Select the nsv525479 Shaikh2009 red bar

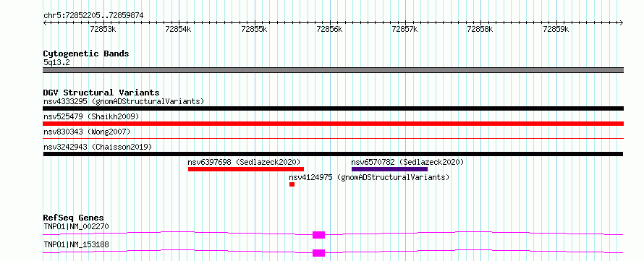(333, 124)
